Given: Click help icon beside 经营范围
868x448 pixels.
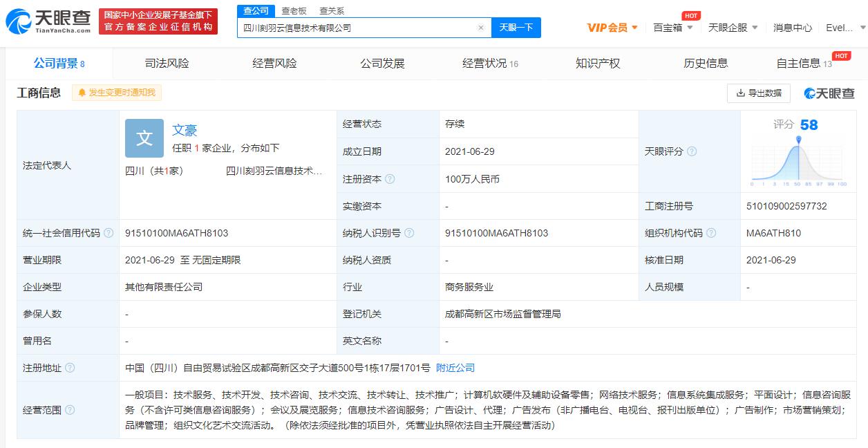Looking at the screenshot, I should (70, 410).
